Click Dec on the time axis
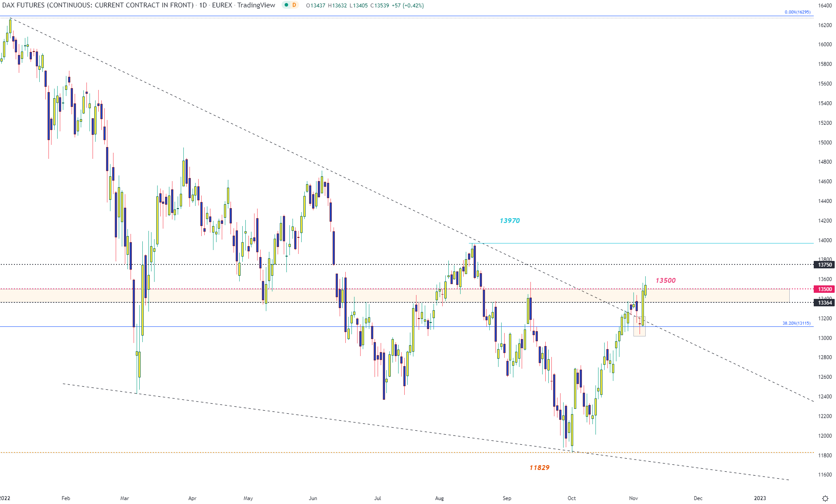Image resolution: width=836 pixels, height=504 pixels. tap(698, 498)
